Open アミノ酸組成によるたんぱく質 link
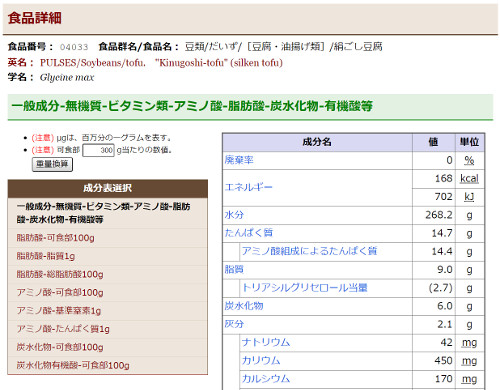500x390 pixels. point(309,251)
